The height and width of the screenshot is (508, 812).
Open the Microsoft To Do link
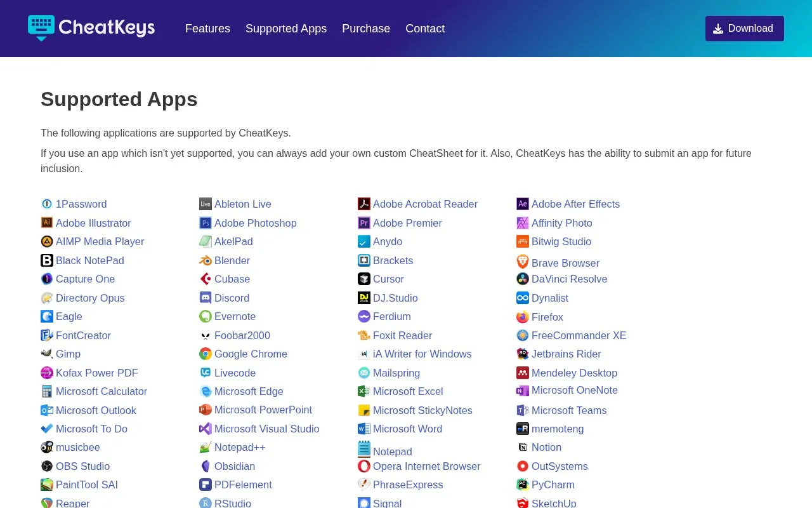[91, 429]
